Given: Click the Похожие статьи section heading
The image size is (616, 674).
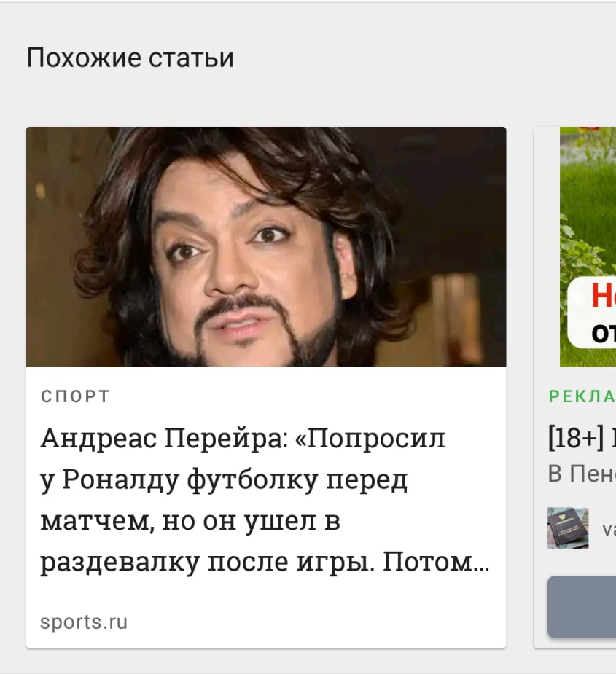Looking at the screenshot, I should (x=130, y=58).
